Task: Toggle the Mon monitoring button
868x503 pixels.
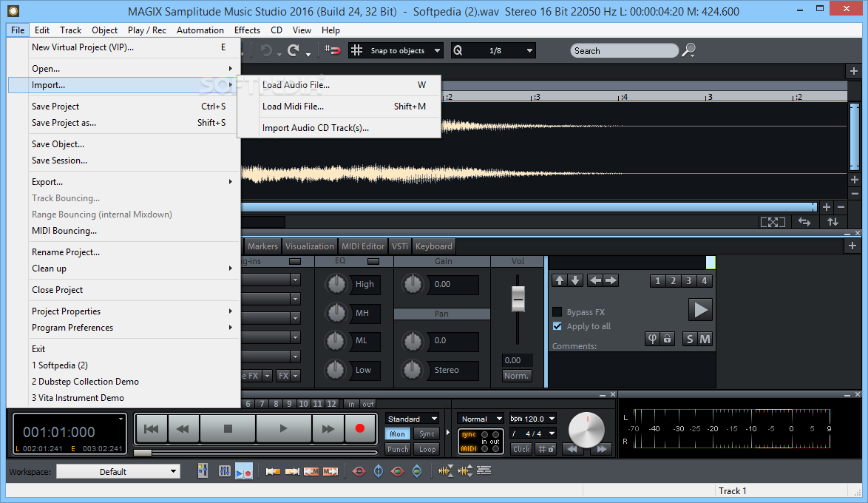Action: (398, 433)
